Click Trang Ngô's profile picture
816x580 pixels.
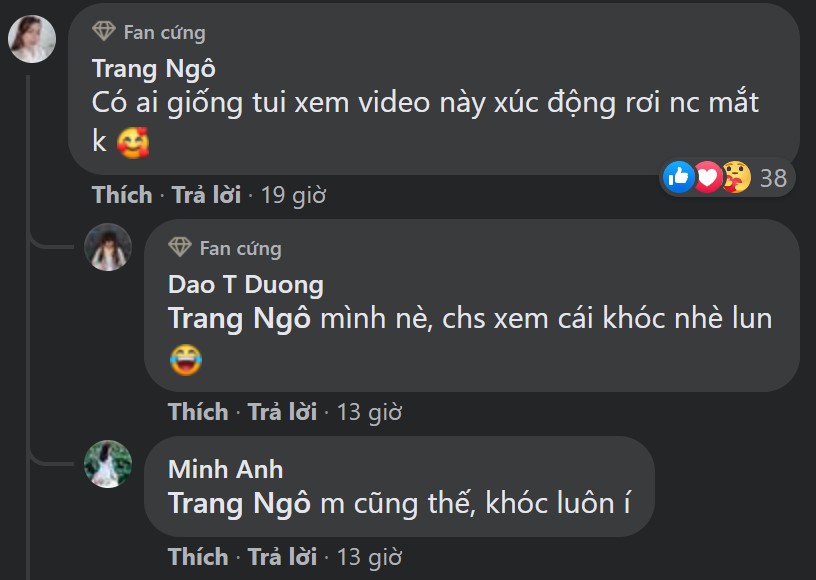[32, 39]
